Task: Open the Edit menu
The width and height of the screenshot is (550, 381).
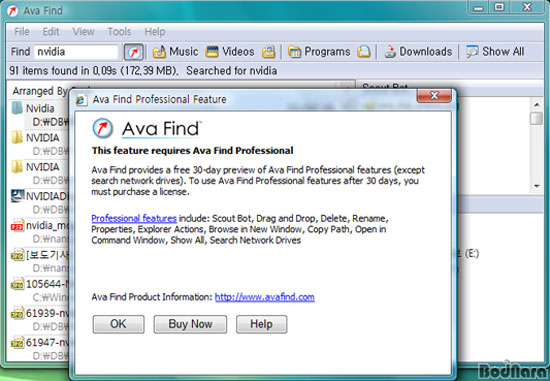Action: tap(51, 32)
